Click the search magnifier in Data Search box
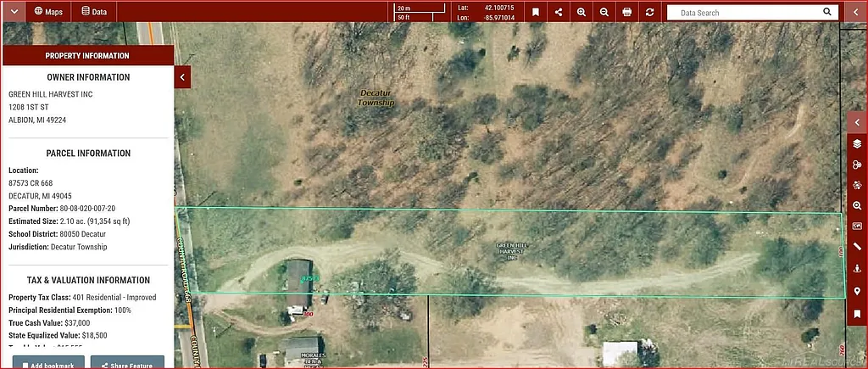The width and height of the screenshot is (868, 369). pyautogui.click(x=827, y=12)
